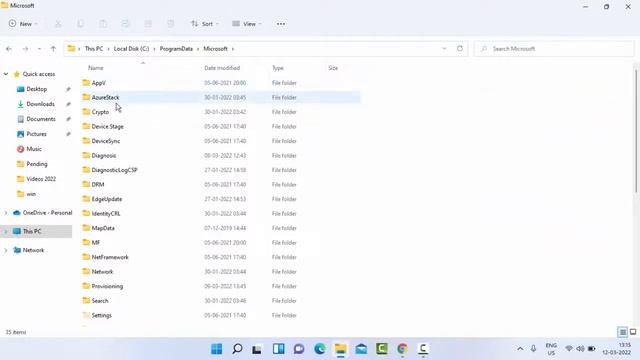Open Task View on taskbar
The height and width of the screenshot is (360, 640).
point(257,349)
